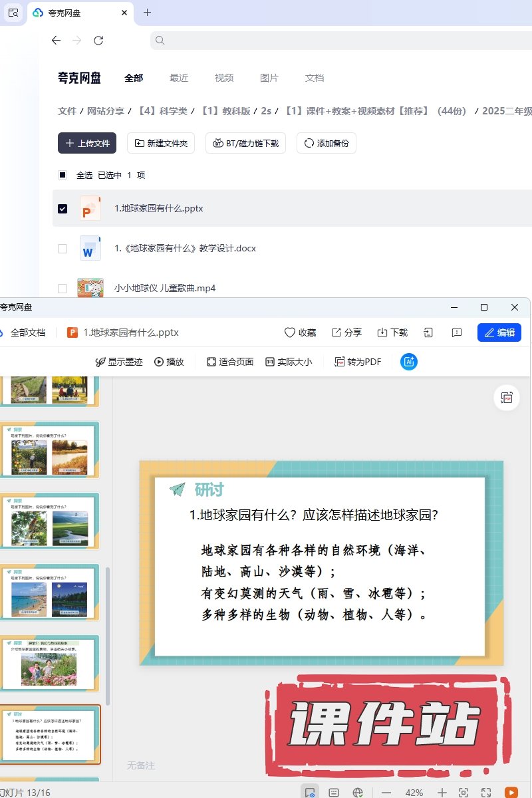The height and width of the screenshot is (798, 532).
Task: Check the 教学设计.docx file checkbox
Action: [63, 249]
